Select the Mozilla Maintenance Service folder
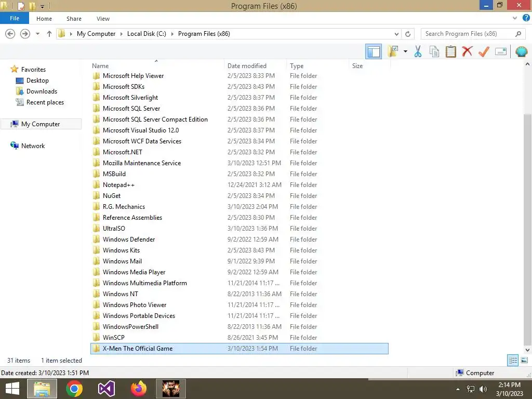 [239, 163]
